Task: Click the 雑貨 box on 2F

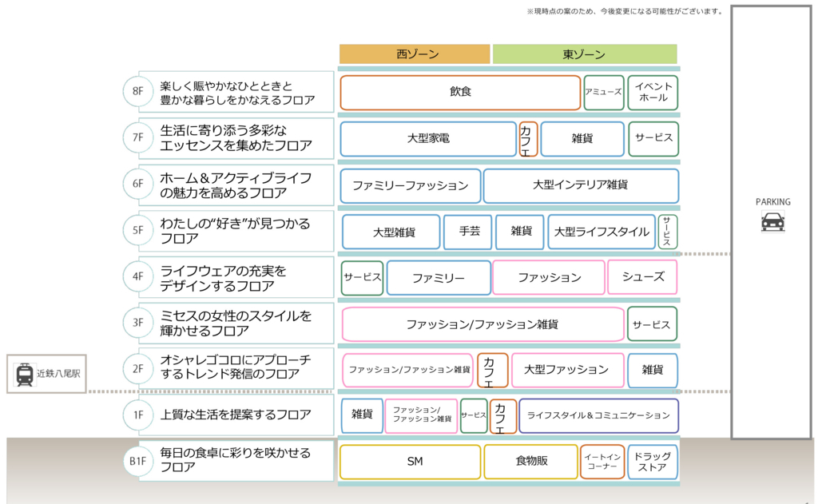Action: tap(653, 371)
